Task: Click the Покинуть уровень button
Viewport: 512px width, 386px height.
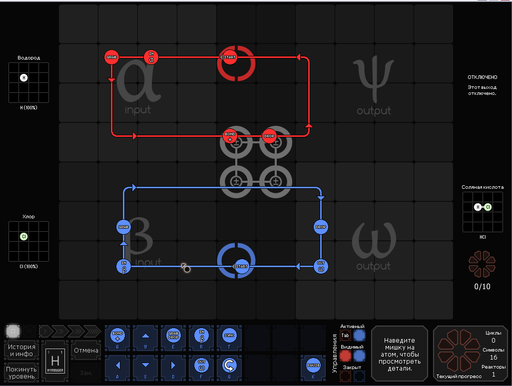Action: point(21,373)
